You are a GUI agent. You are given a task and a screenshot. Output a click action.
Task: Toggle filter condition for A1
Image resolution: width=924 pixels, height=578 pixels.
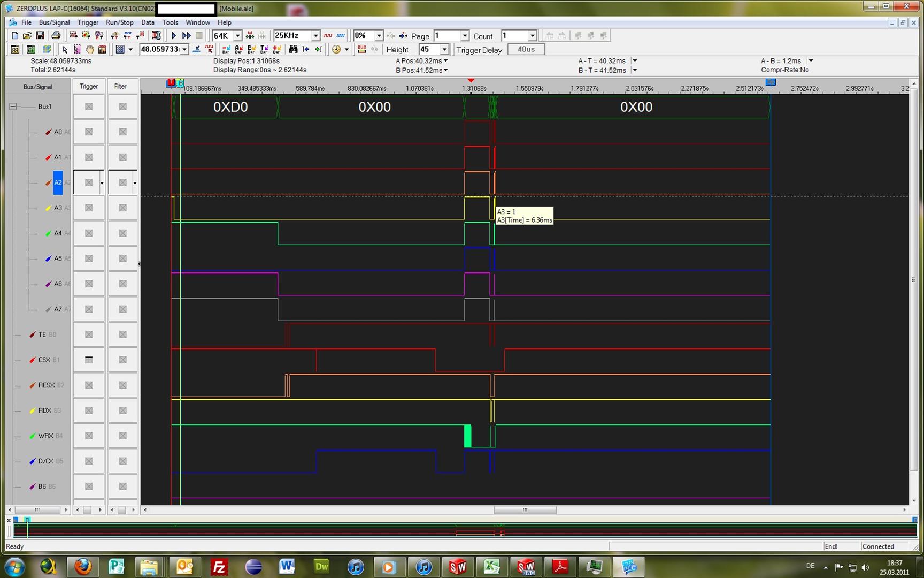click(122, 157)
